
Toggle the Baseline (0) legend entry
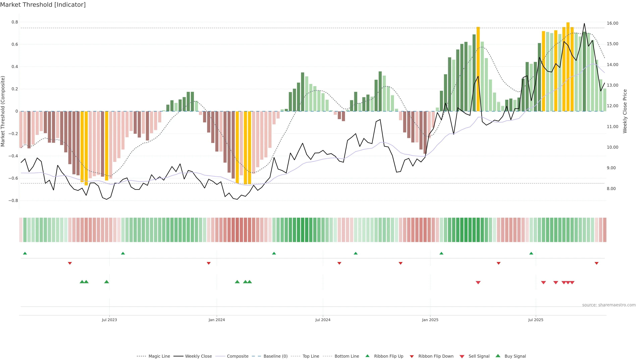(x=275, y=356)
